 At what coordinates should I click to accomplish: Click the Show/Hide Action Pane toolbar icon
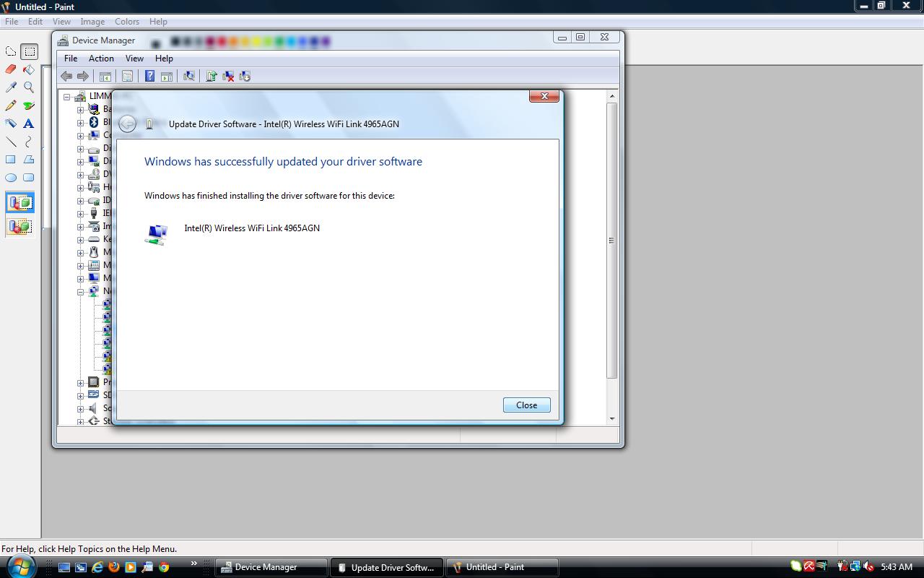pos(167,76)
